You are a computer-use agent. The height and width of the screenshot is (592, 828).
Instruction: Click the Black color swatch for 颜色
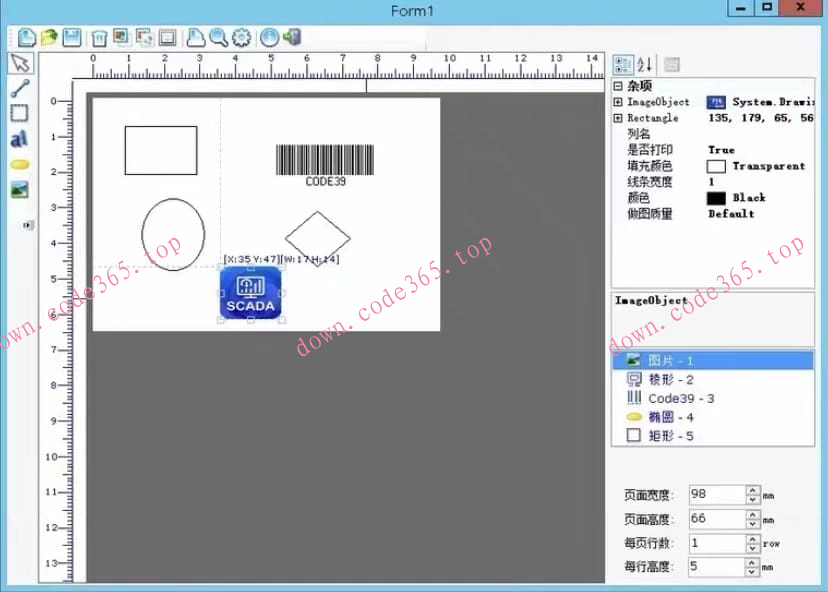click(716, 198)
